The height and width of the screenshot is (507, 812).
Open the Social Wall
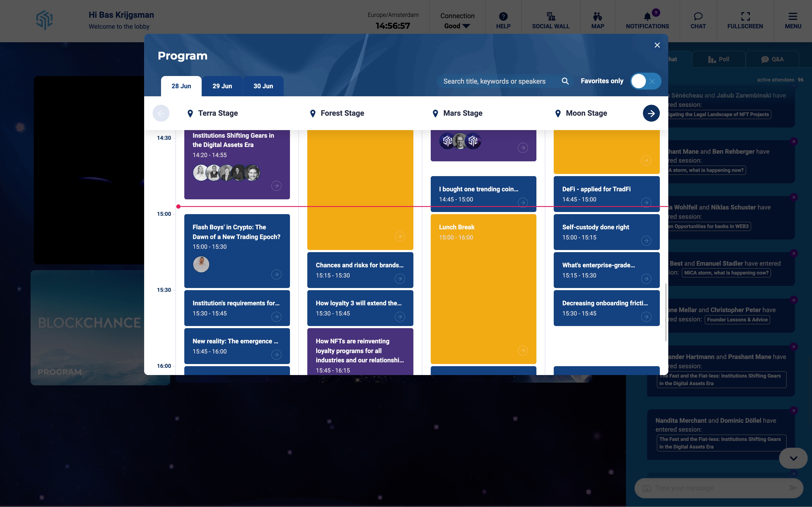(551, 20)
